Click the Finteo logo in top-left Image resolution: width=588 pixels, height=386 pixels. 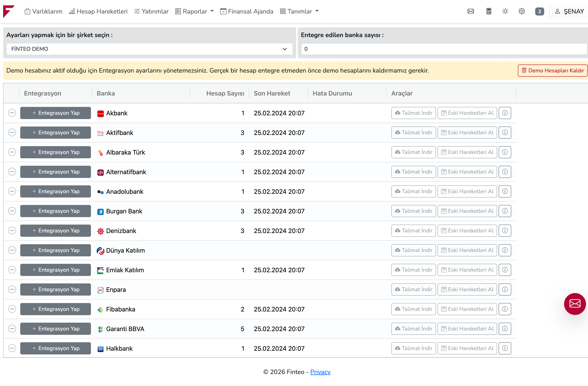[9, 11]
